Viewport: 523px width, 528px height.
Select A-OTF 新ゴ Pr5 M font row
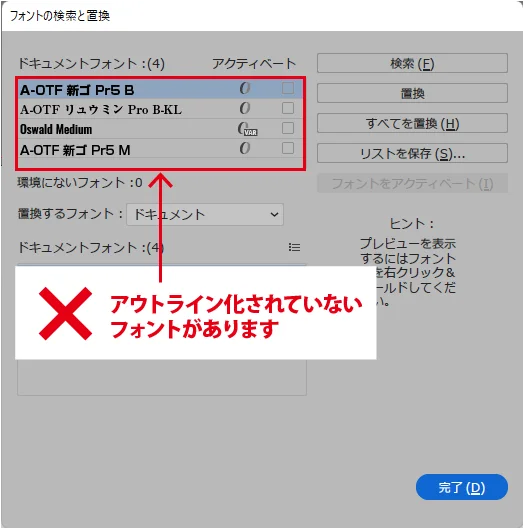[160, 148]
